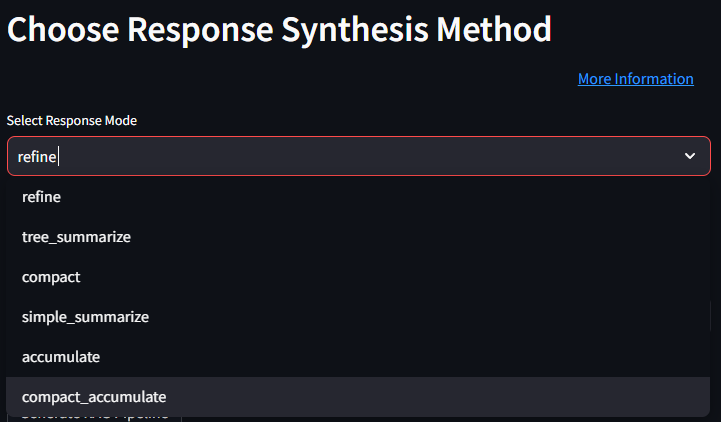This screenshot has height=422, width=721.
Task: Select the refine option
Action: (41, 197)
